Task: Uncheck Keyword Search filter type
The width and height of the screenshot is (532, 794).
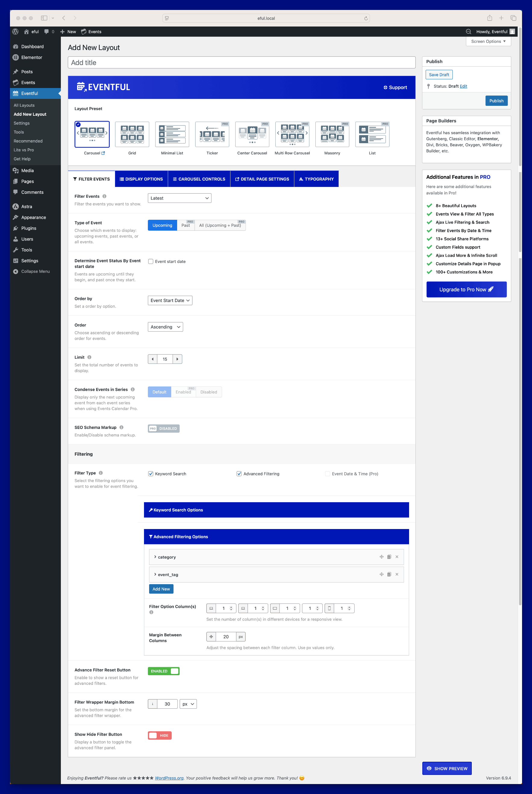Action: [151, 474]
